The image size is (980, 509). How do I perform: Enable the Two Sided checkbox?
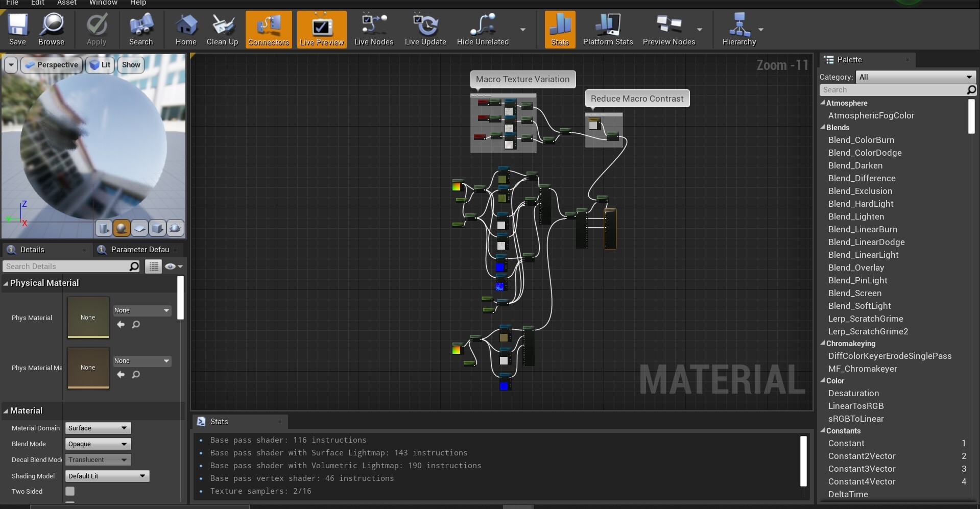[70, 491]
